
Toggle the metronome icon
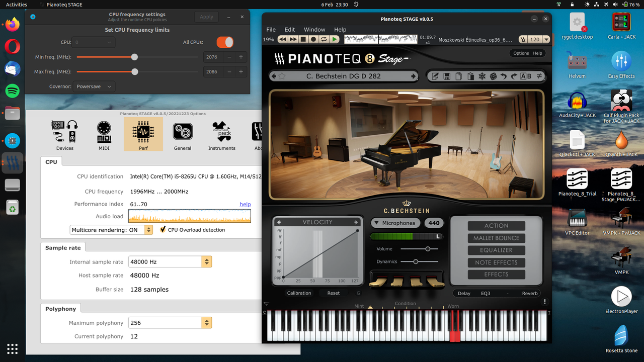click(523, 39)
